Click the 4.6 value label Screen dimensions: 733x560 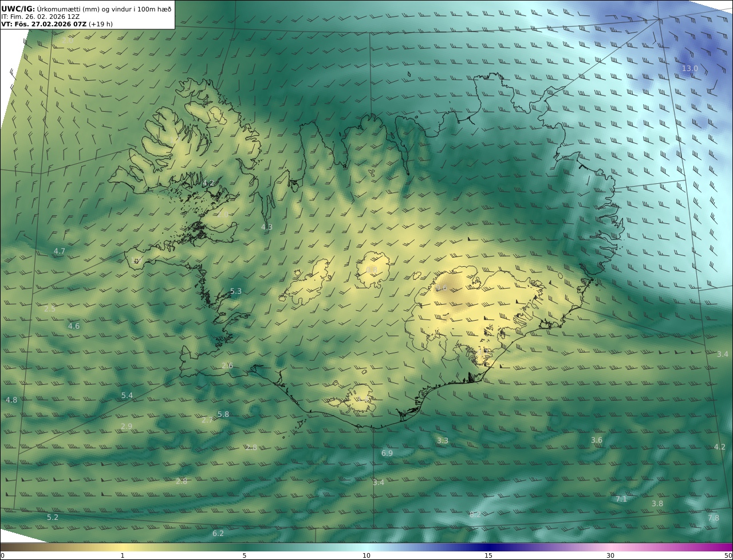coord(74,326)
